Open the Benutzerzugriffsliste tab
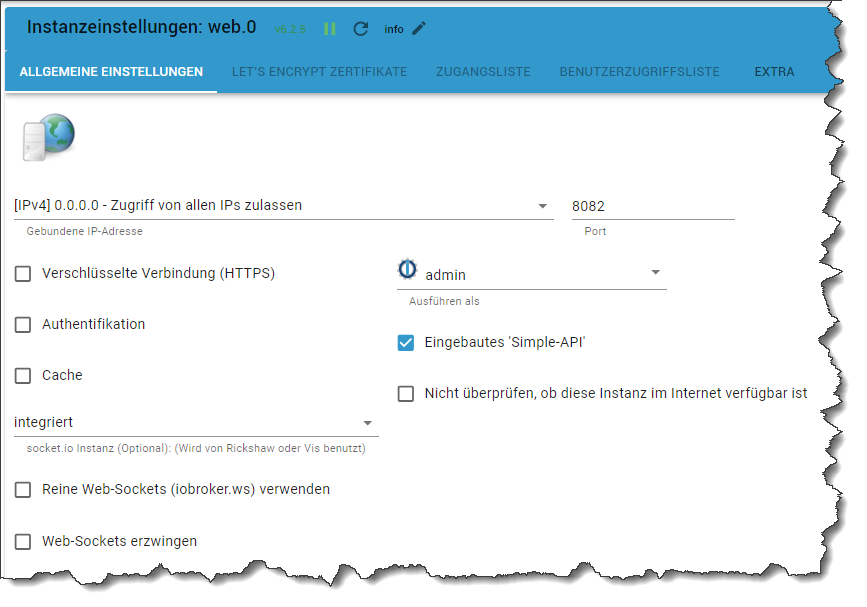The height and width of the screenshot is (607, 867). click(639, 72)
